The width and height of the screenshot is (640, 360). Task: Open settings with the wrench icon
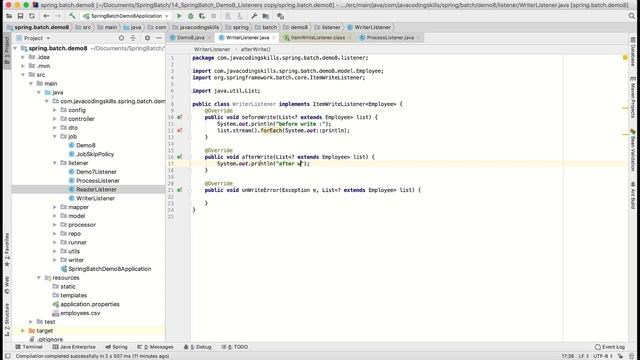254,16
